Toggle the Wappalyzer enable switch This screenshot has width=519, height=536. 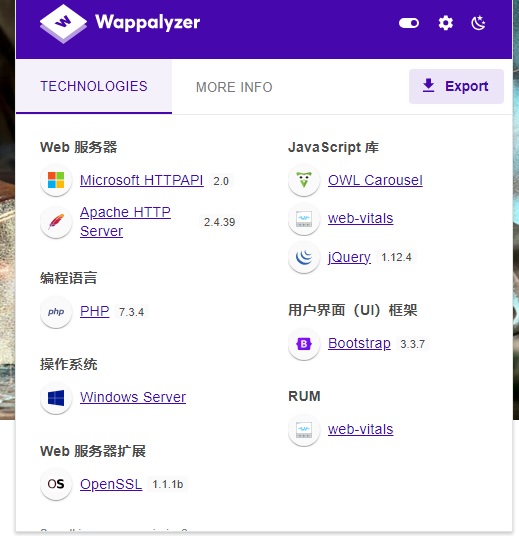409,23
